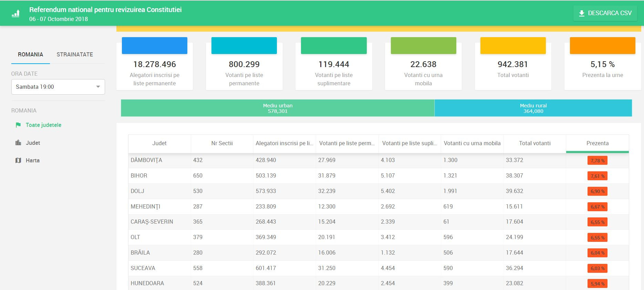Expand the ORA DATE dropdown arrow
The width and height of the screenshot is (644, 290).
pos(98,87)
